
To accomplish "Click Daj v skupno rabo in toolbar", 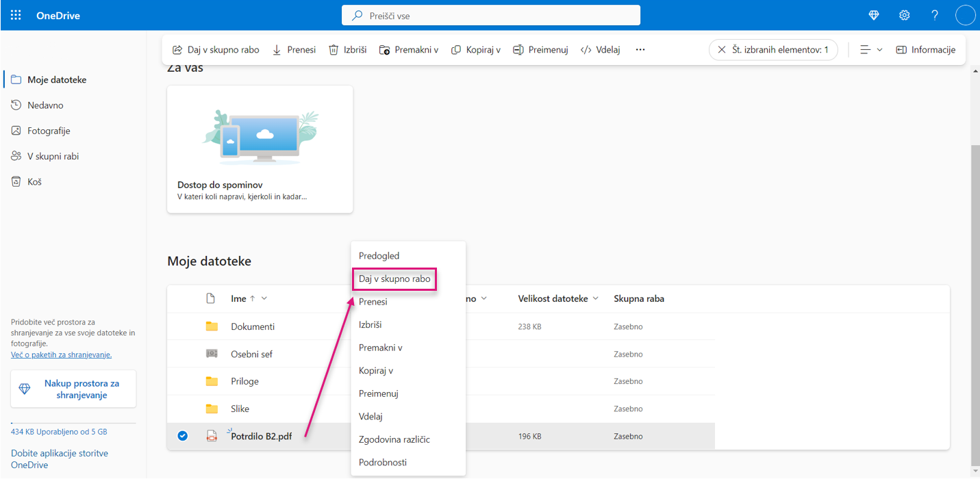I will (216, 49).
